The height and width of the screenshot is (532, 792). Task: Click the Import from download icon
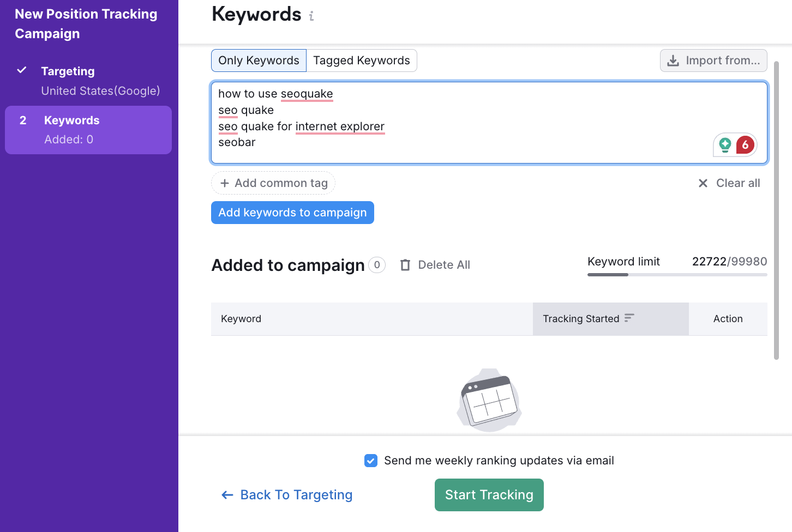[674, 61]
